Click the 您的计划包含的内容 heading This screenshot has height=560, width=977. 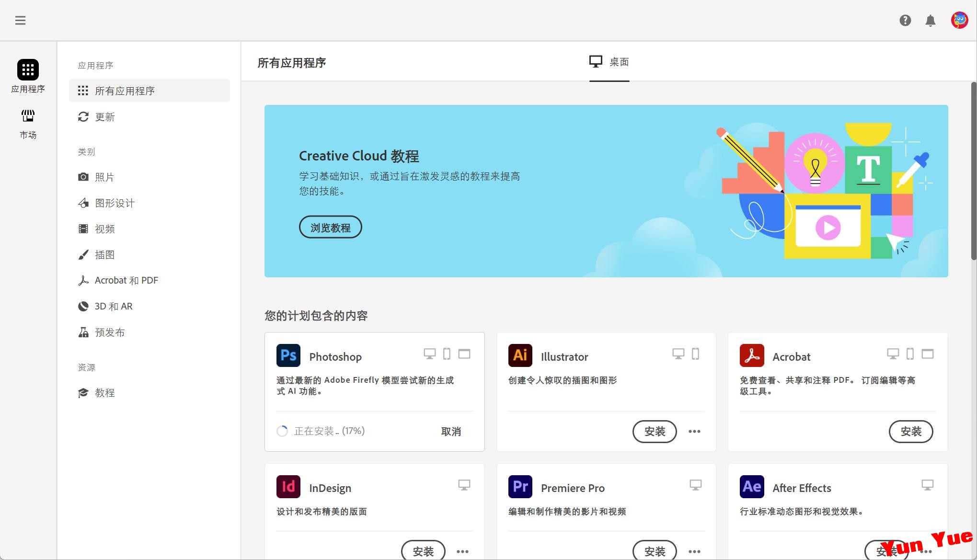click(316, 316)
